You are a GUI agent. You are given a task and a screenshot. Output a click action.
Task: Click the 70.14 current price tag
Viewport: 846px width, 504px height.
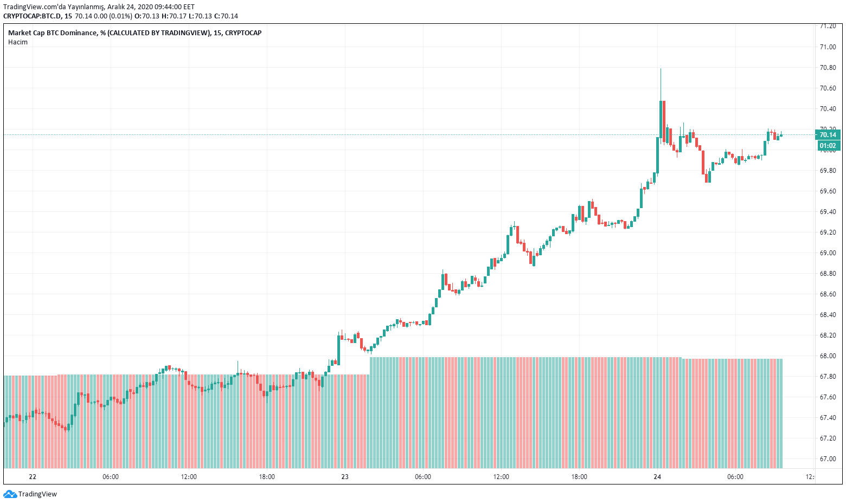(x=828, y=135)
